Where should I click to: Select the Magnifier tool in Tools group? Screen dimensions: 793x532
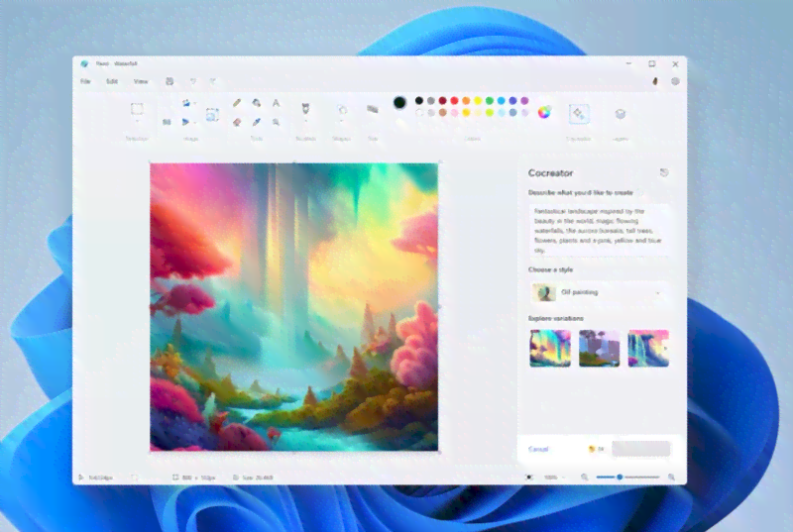[x=277, y=122]
